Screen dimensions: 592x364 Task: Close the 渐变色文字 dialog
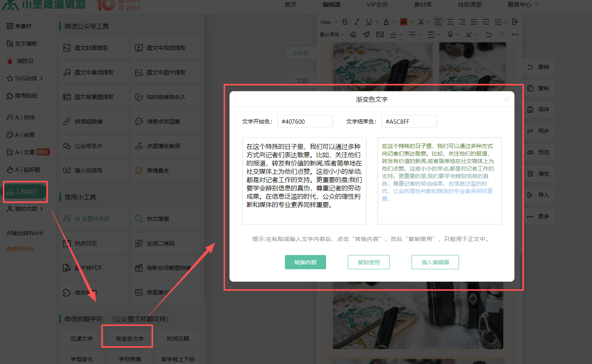click(506, 99)
